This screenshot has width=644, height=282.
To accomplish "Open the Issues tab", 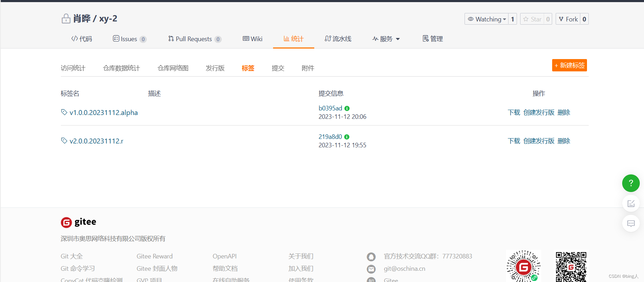I will pos(130,39).
